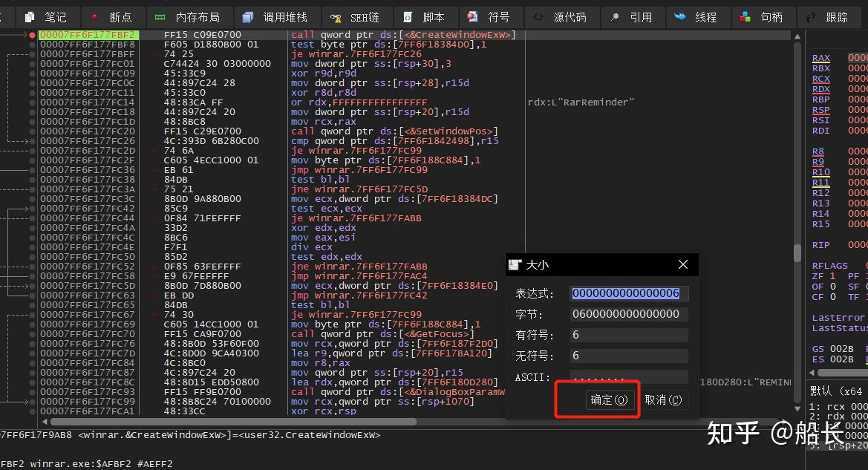
Task: Select the R10 register
Action: 821,172
